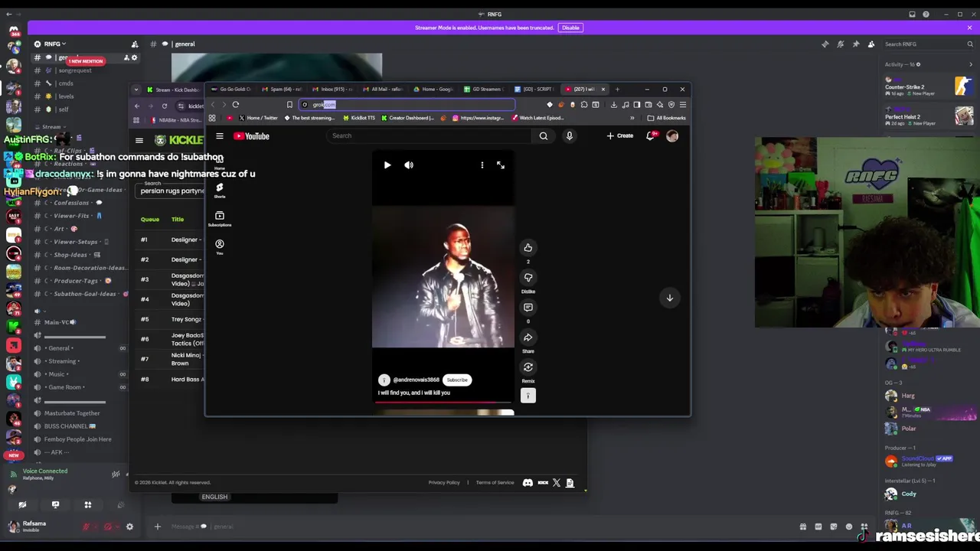Click the YouTube search magnifier button
This screenshot has height=551, width=980.
point(544,136)
